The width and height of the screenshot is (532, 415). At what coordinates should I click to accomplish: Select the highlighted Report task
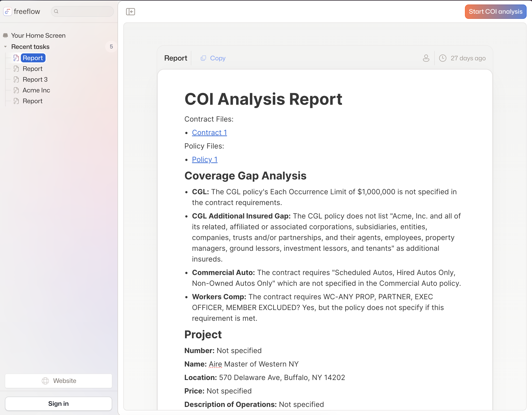point(33,58)
